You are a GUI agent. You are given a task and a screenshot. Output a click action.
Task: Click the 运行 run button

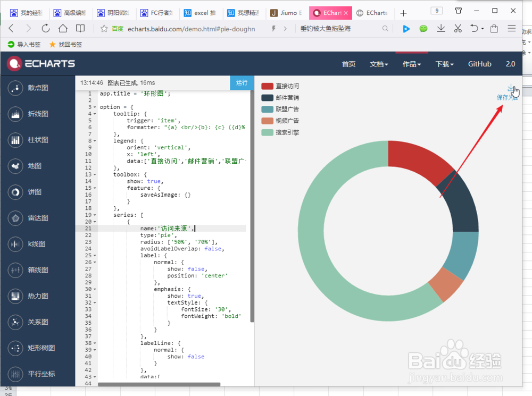pos(242,83)
